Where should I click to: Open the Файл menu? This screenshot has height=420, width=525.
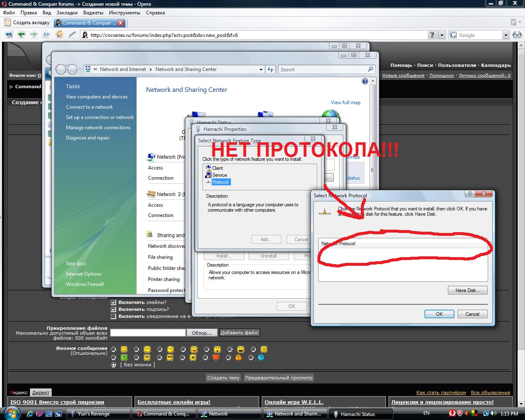coord(9,12)
